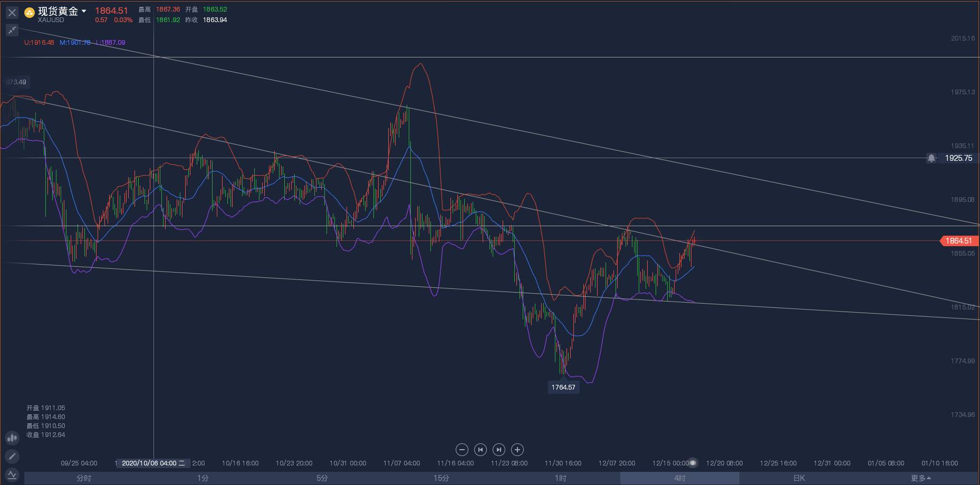This screenshot has height=485, width=980.
Task: Click the 1764.57 low price marker
Action: [563, 387]
